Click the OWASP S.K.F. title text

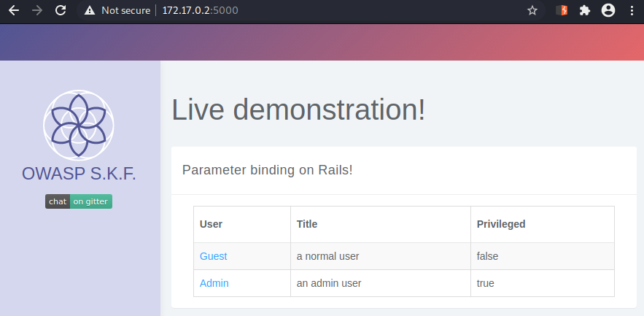(x=79, y=174)
